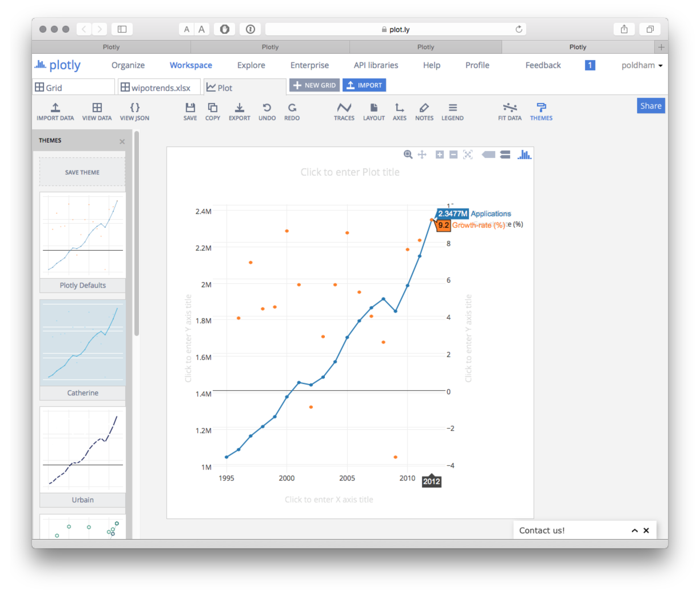This screenshot has width=700, height=594.
Task: Autoscale the plot axes icon
Action: pos(468,155)
